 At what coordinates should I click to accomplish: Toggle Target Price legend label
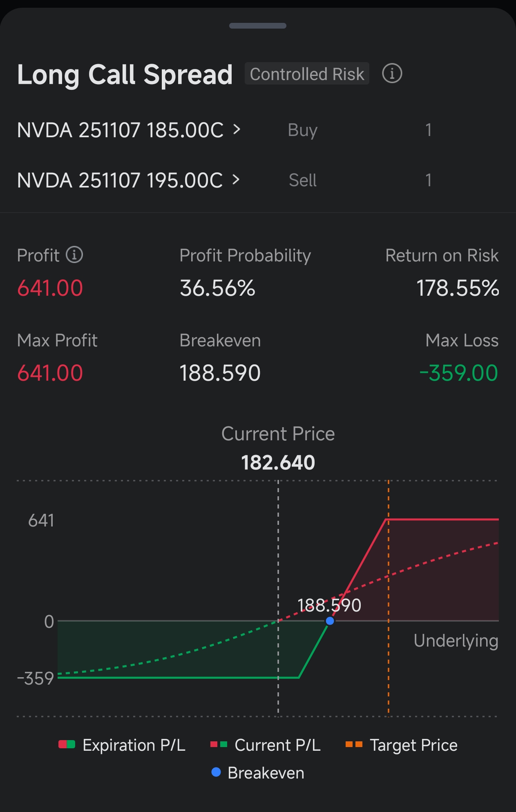click(x=413, y=745)
